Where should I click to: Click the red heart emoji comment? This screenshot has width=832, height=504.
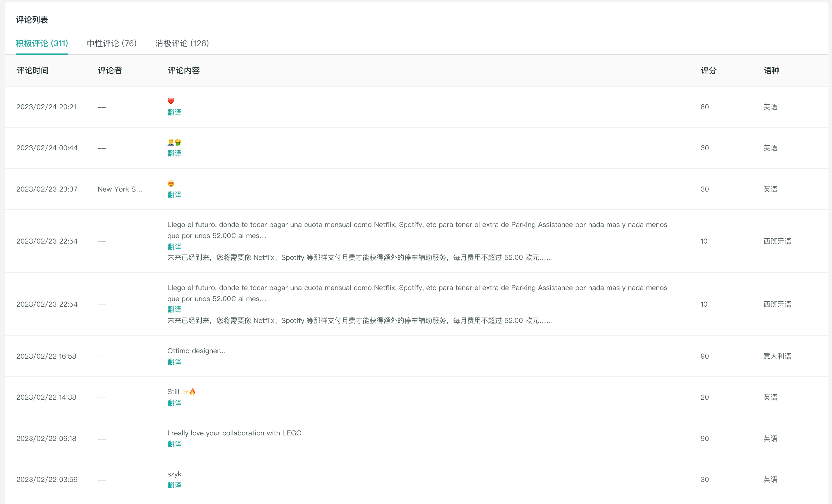click(x=171, y=101)
